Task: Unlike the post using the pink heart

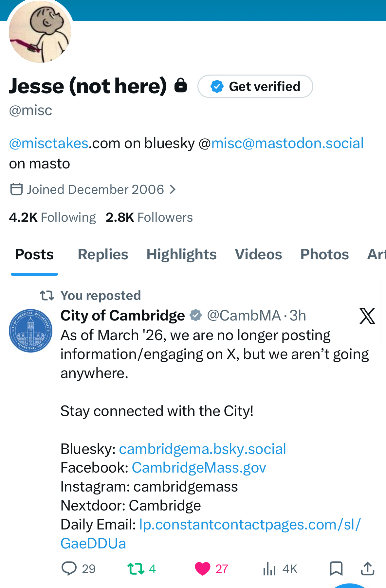Action: tap(203, 568)
